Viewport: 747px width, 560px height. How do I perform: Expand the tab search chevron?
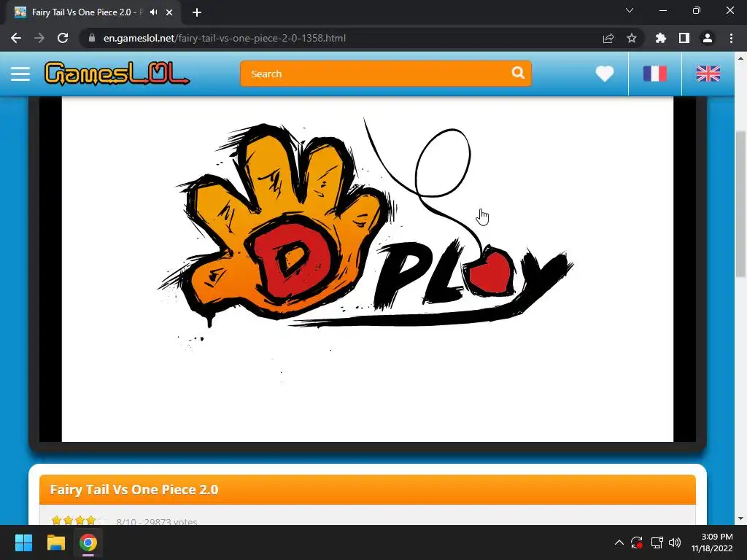tap(630, 10)
